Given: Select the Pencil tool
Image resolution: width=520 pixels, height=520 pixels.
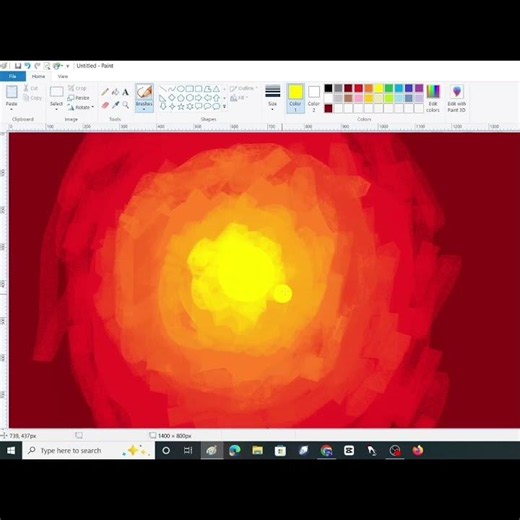Looking at the screenshot, I should (x=105, y=92).
